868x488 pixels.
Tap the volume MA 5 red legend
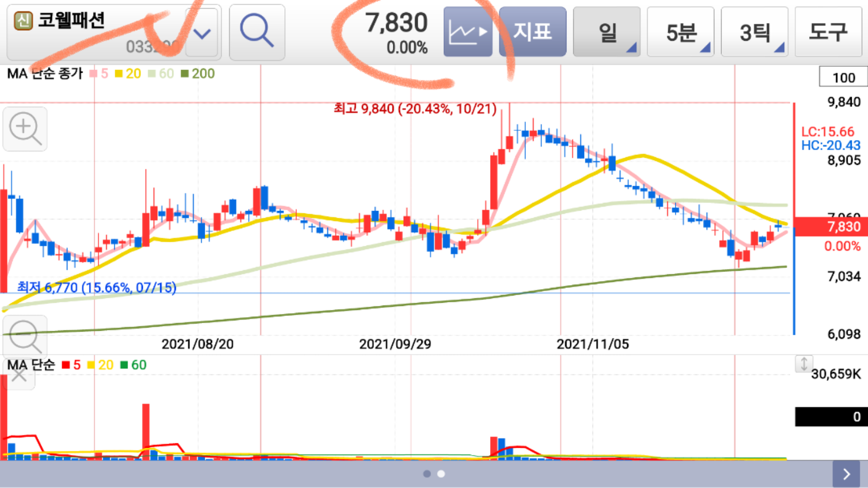click(71, 365)
